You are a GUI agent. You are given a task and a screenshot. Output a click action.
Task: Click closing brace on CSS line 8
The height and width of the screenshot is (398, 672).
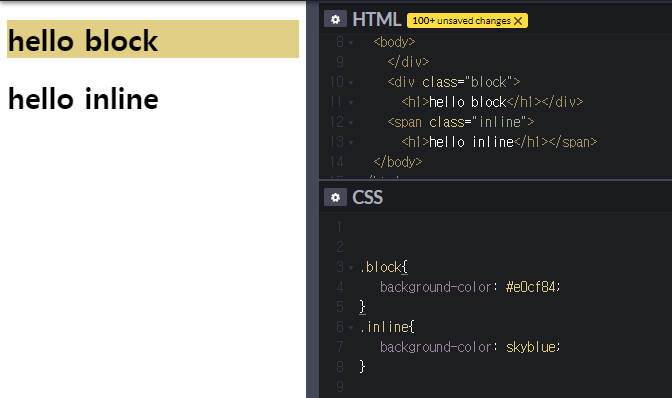363,367
